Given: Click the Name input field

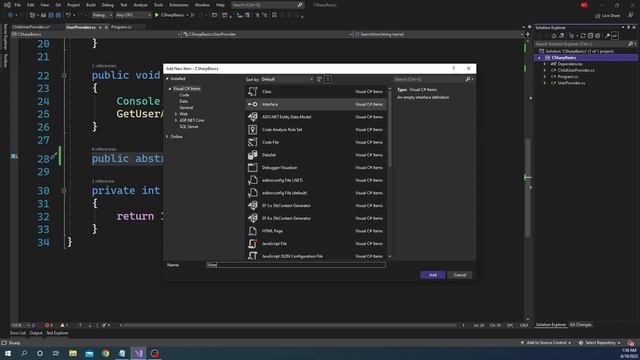Looking at the screenshot, I should [x=296, y=265].
